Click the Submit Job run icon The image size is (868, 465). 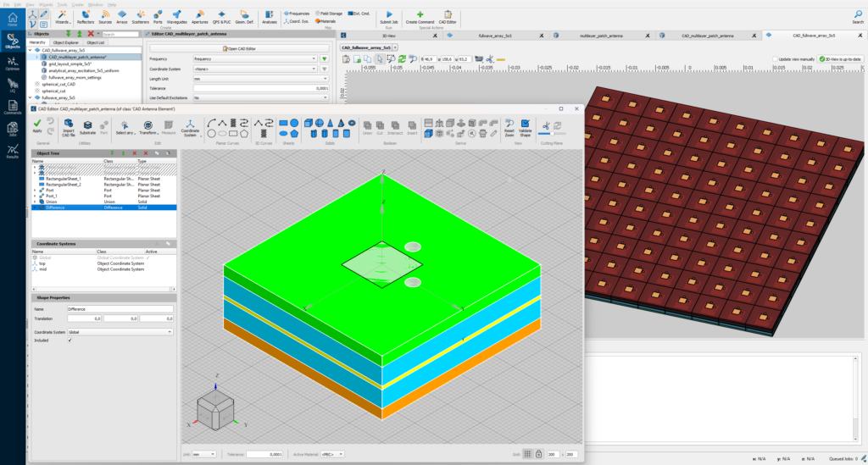pyautogui.click(x=388, y=17)
